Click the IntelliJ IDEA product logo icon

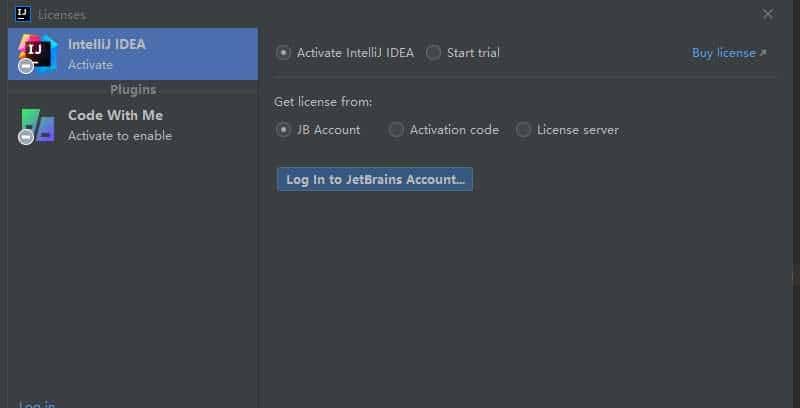tap(38, 51)
